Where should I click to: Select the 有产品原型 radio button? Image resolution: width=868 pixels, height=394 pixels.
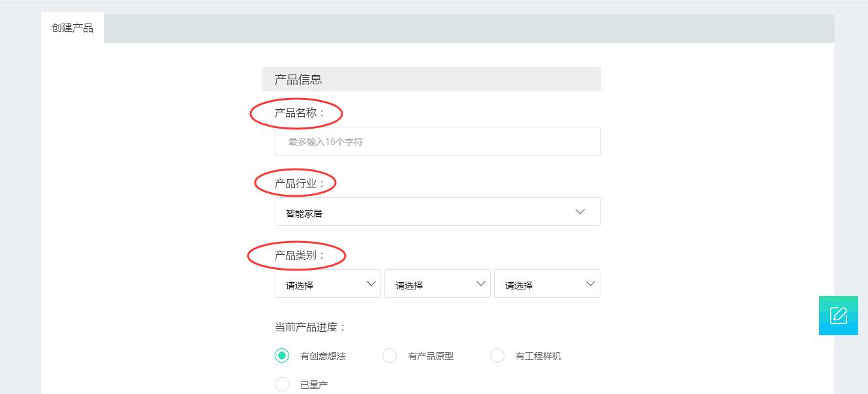390,355
